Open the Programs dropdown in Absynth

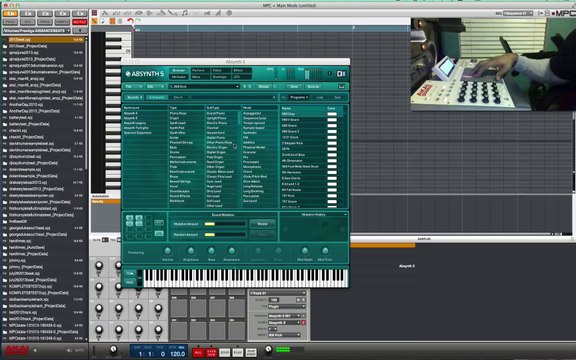[299, 97]
